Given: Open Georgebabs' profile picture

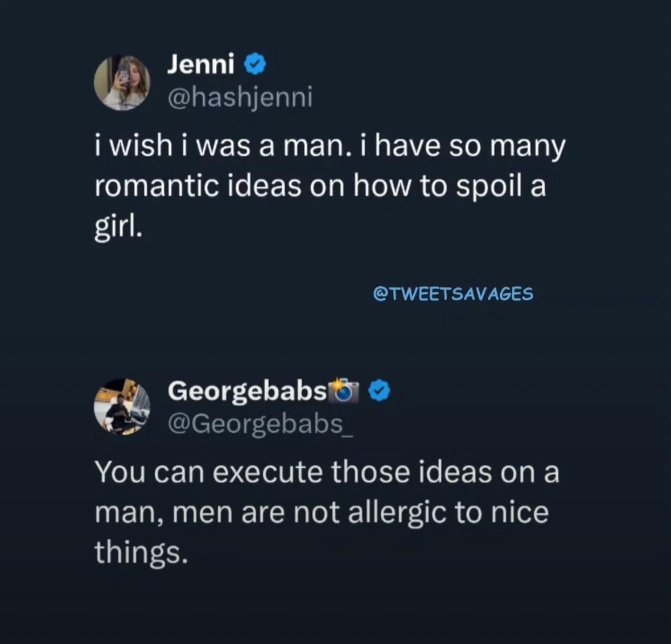Looking at the screenshot, I should [122, 407].
